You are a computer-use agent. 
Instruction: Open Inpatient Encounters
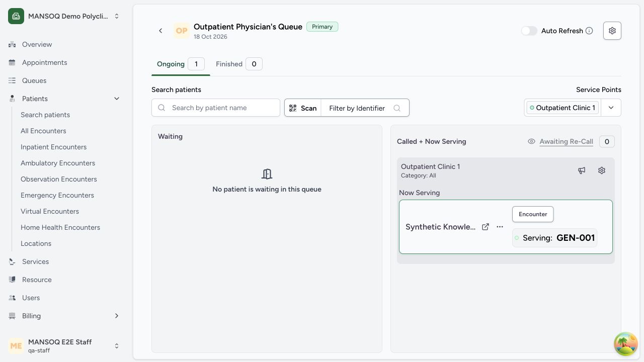point(53,147)
